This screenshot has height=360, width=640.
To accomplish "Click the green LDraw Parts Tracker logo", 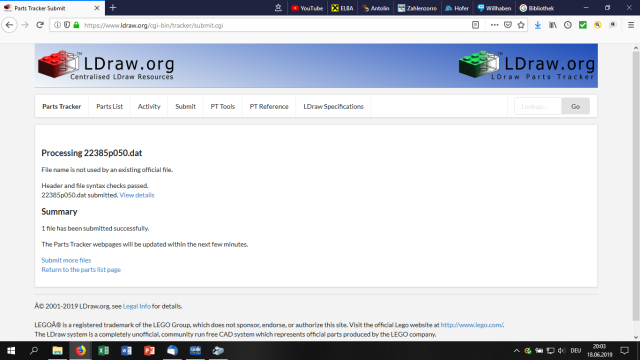I will point(527,64).
